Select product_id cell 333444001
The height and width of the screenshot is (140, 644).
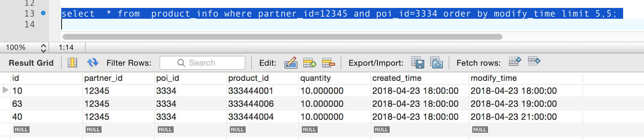(x=263, y=91)
